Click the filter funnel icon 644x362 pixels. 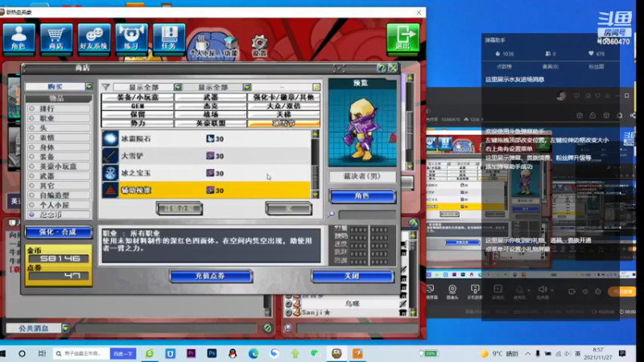(x=106, y=87)
